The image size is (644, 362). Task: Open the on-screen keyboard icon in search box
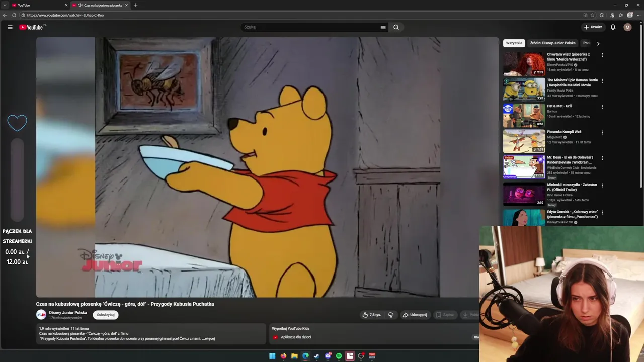[383, 27]
